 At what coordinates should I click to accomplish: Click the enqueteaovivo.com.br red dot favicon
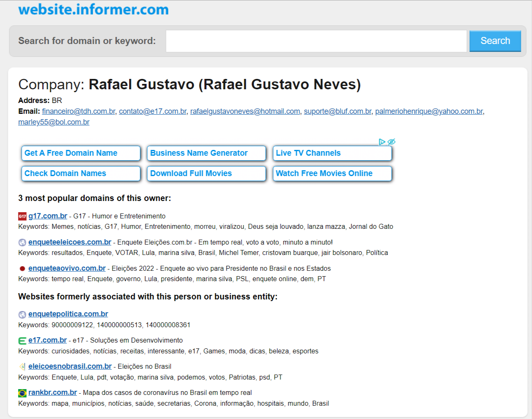click(x=22, y=269)
